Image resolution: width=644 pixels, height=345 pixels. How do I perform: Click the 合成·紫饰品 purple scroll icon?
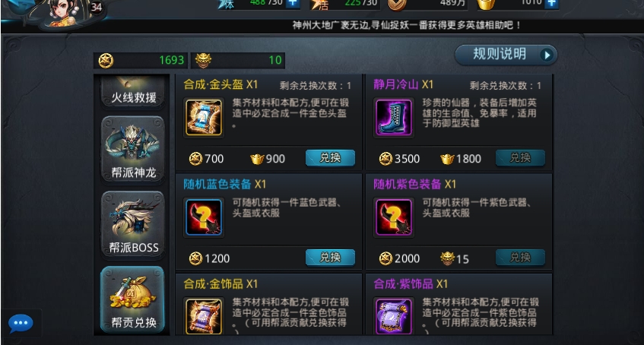pyautogui.click(x=394, y=316)
